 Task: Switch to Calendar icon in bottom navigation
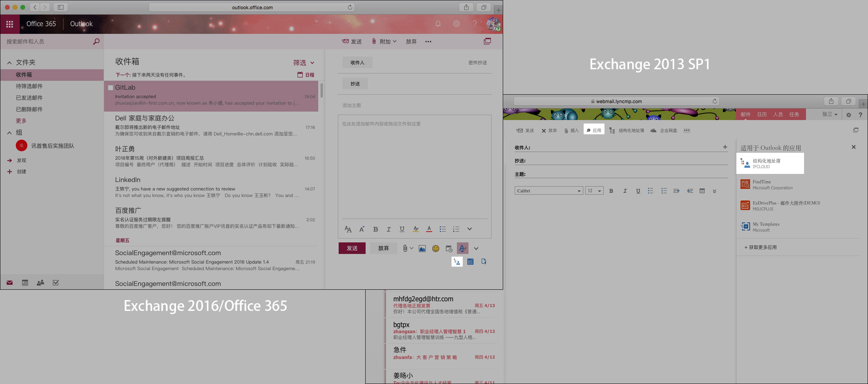click(x=25, y=283)
